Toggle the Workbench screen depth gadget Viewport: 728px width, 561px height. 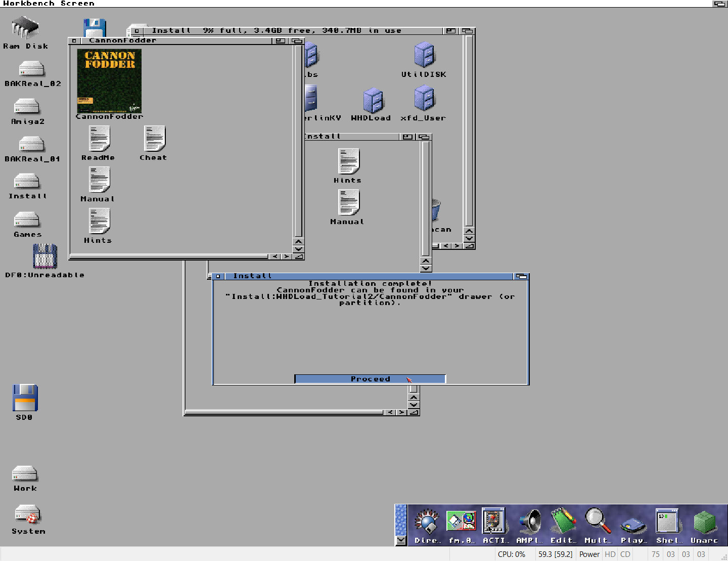[720, 4]
